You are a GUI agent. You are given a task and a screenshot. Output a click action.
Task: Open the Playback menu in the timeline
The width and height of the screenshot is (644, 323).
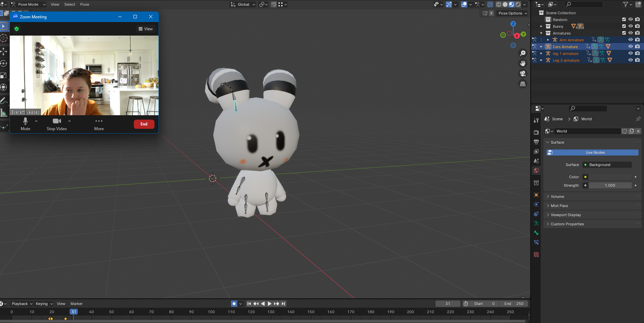pos(20,304)
